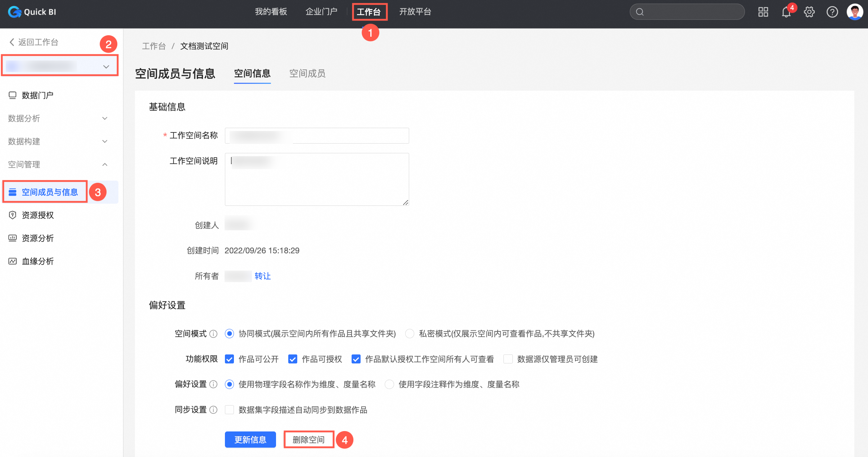Click the 空间成员与信息 sidebar icon
Viewport: 868px width, 457px height.
tap(13, 192)
